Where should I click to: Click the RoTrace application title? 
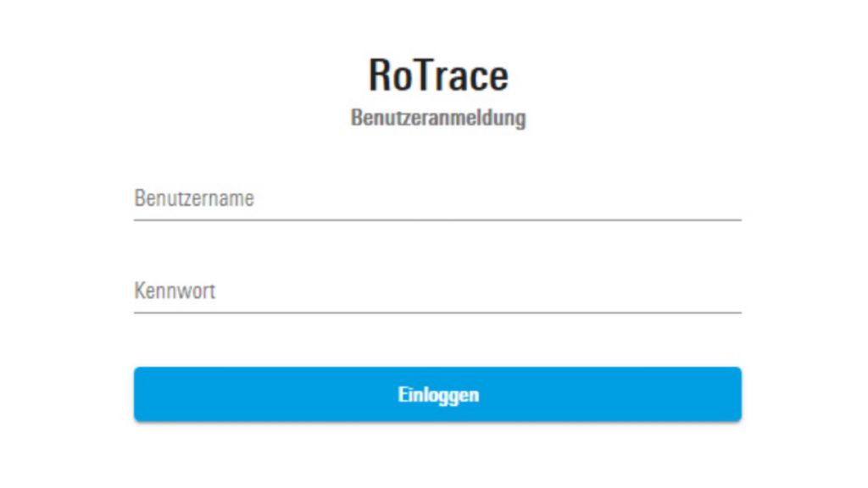(x=437, y=74)
